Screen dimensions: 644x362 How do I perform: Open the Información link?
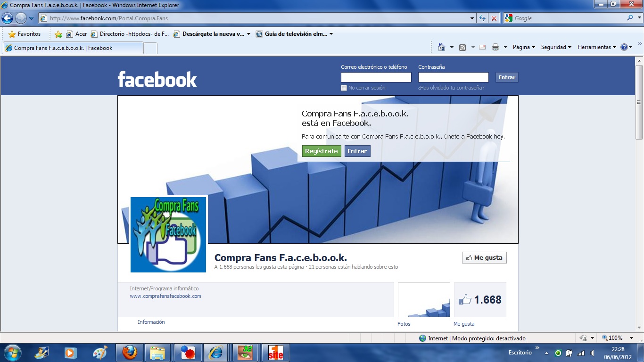pos(151,322)
